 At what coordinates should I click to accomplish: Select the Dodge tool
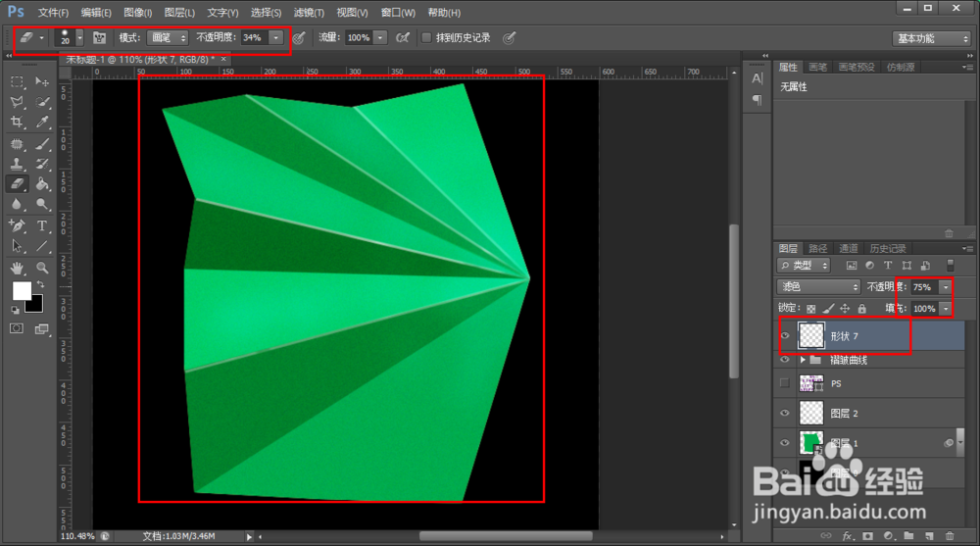click(x=42, y=204)
